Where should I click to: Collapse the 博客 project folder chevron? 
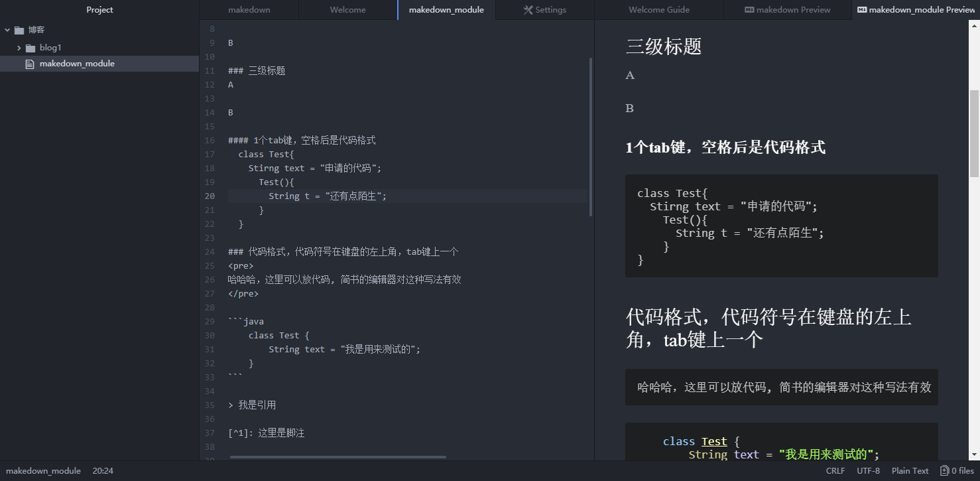point(7,30)
